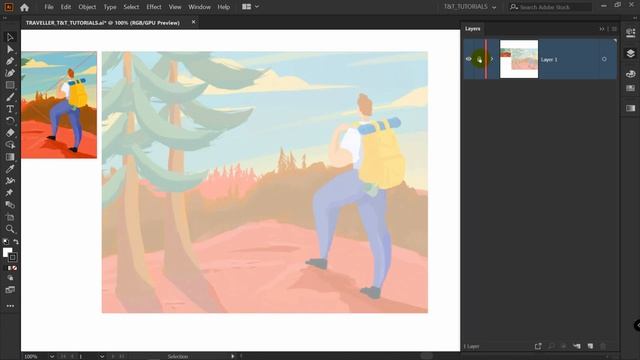Screen dimensions: 640x360
Task: Open the Select menu
Action: tap(131, 7)
